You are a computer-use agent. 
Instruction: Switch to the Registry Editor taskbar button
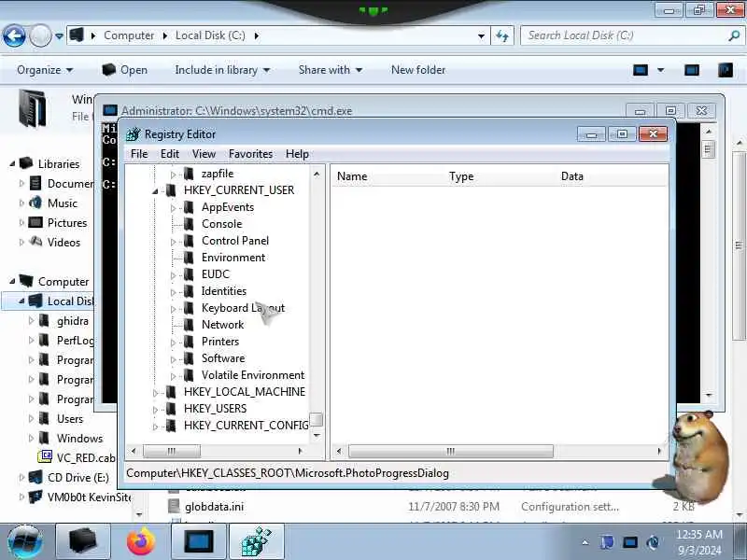pos(257,542)
